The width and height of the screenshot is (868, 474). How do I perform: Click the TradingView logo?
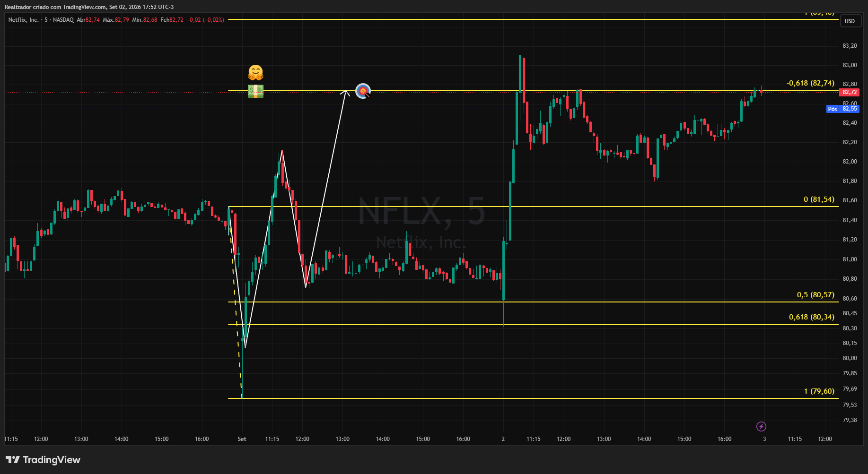coord(43,460)
